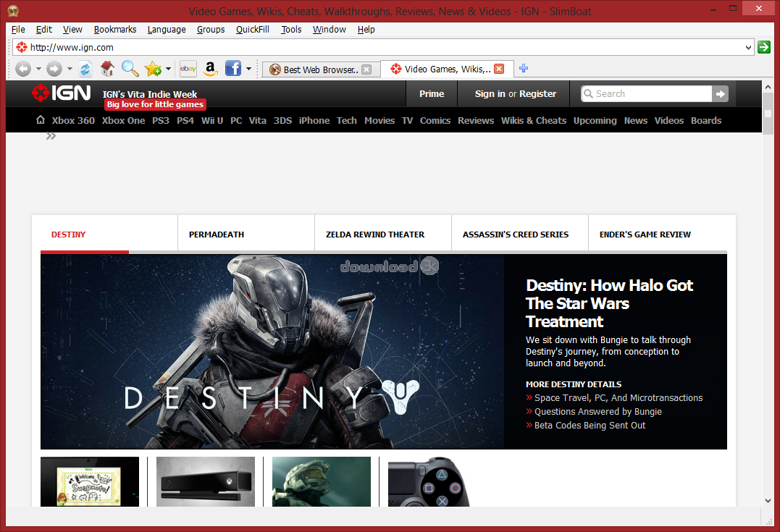Select the Video Games, Wikis tab
This screenshot has width=780, height=532.
click(447, 69)
